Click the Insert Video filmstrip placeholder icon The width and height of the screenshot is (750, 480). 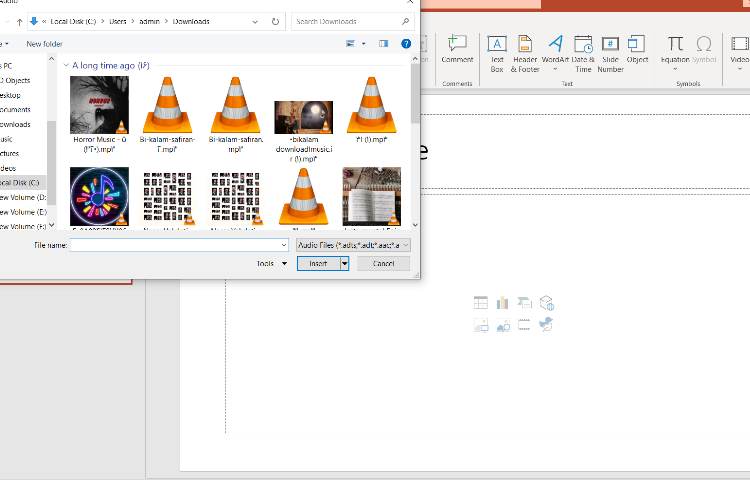click(524, 325)
